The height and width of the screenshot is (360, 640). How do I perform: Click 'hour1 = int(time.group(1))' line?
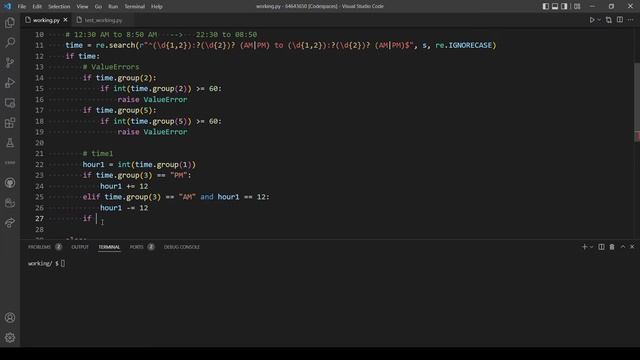point(139,164)
